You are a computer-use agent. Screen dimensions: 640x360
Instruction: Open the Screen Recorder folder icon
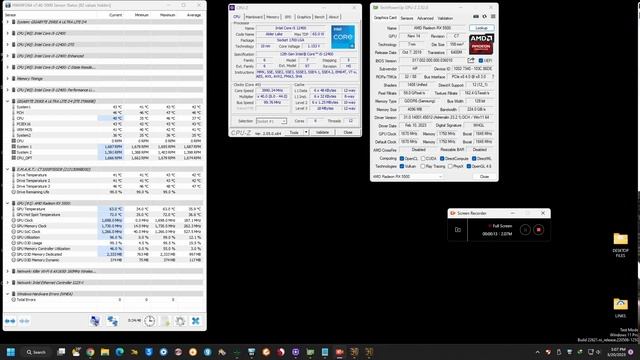pyautogui.click(x=458, y=230)
